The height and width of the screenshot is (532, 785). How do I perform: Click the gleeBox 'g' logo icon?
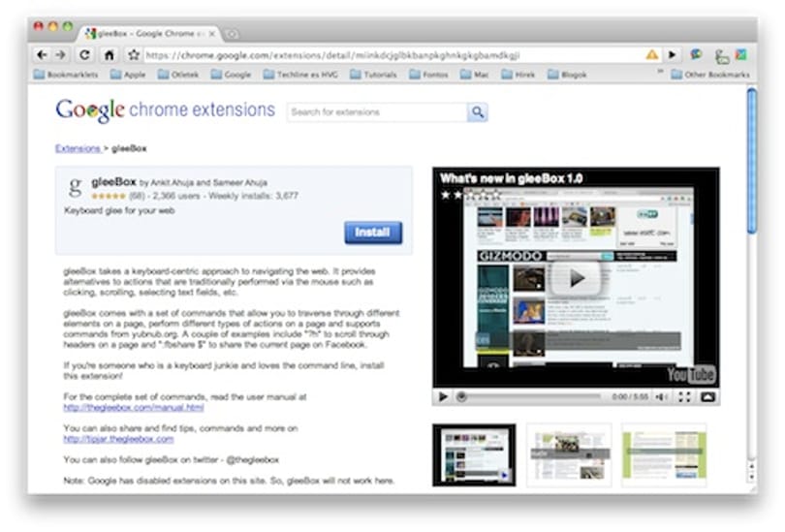(75, 187)
